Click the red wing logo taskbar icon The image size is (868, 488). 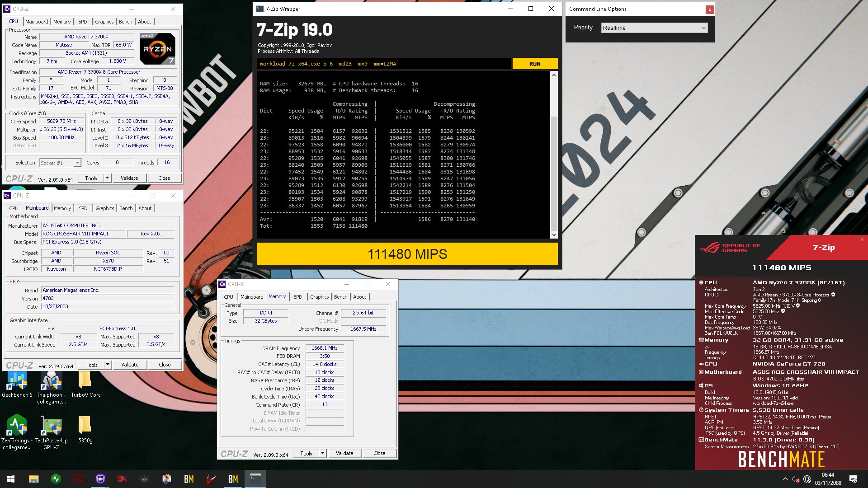tap(211, 479)
